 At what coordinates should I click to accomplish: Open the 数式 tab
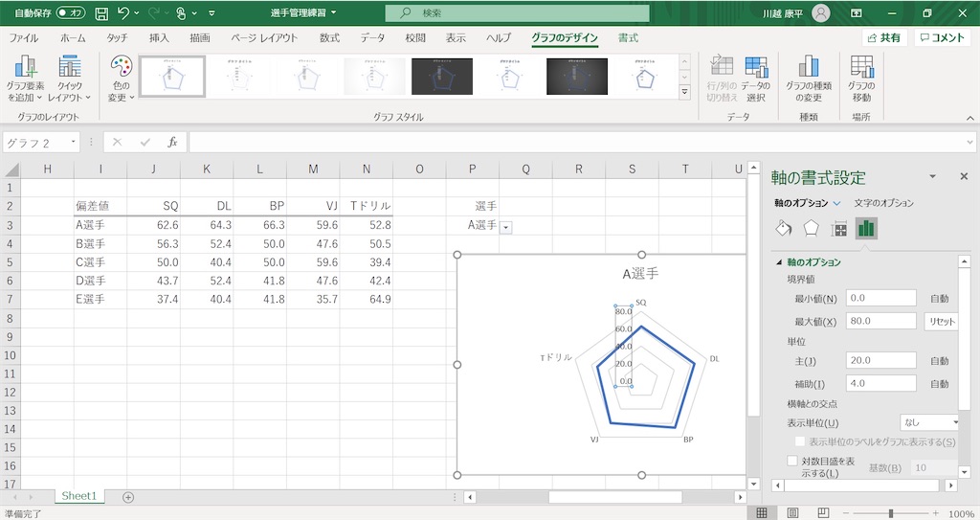pos(329,37)
